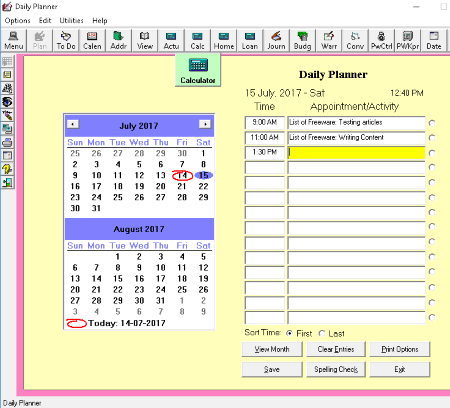
Task: Open the Loan calculator tool
Action: pyautogui.click(x=250, y=41)
